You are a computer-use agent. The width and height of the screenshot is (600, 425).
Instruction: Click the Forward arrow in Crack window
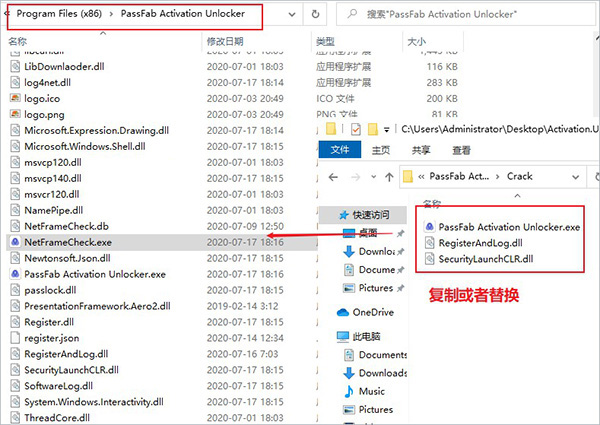[x=355, y=177]
